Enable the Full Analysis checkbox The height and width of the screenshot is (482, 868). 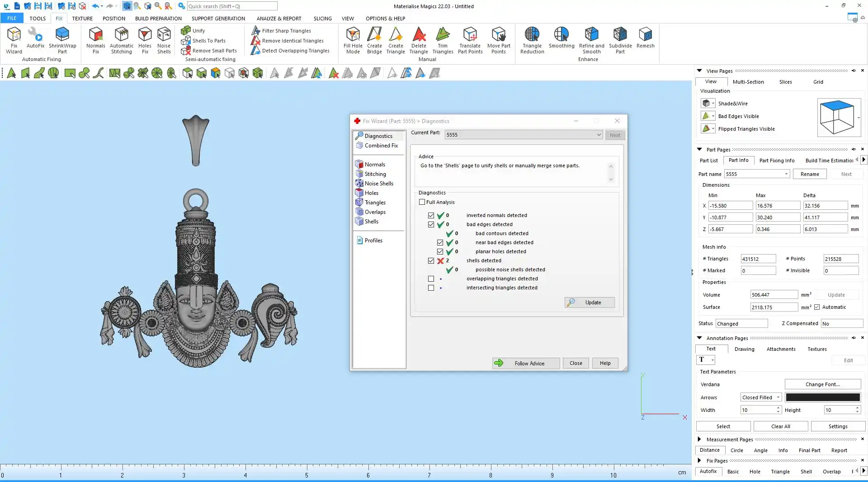[x=422, y=202]
